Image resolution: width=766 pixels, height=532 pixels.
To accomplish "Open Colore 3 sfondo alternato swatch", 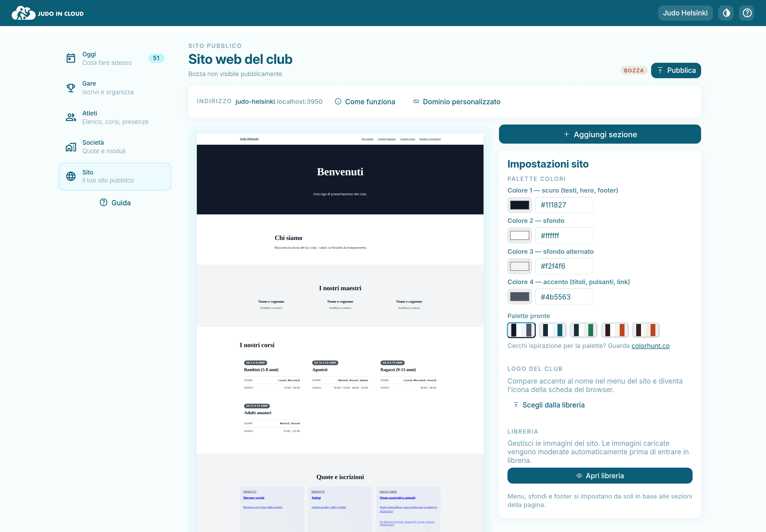I will coord(519,266).
